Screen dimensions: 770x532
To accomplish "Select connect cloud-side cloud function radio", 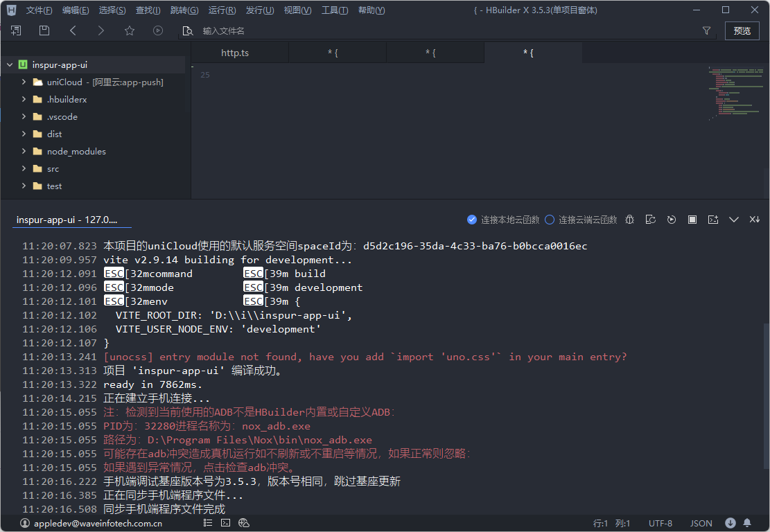I will coord(550,220).
